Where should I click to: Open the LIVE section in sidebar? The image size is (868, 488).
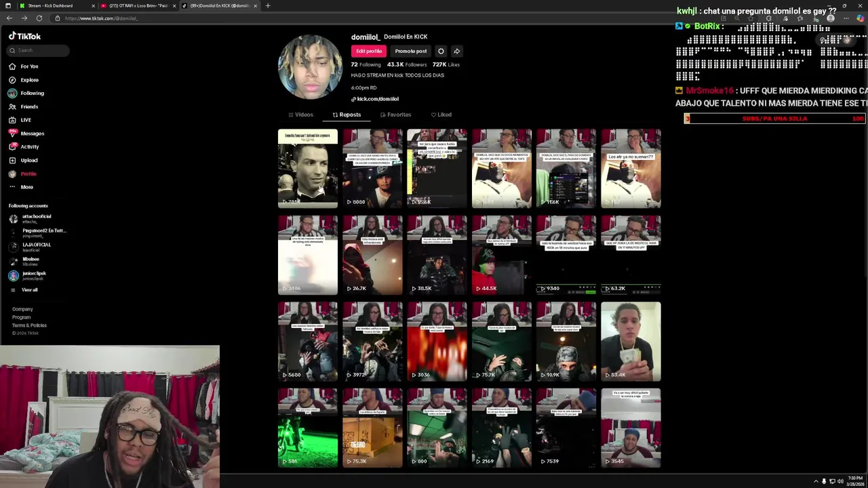point(20,120)
